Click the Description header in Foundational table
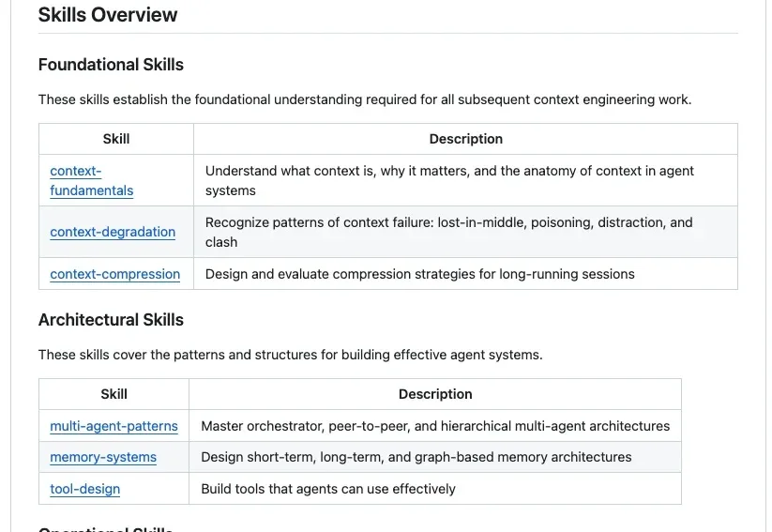Viewport: 772px width, 532px height. (x=465, y=139)
